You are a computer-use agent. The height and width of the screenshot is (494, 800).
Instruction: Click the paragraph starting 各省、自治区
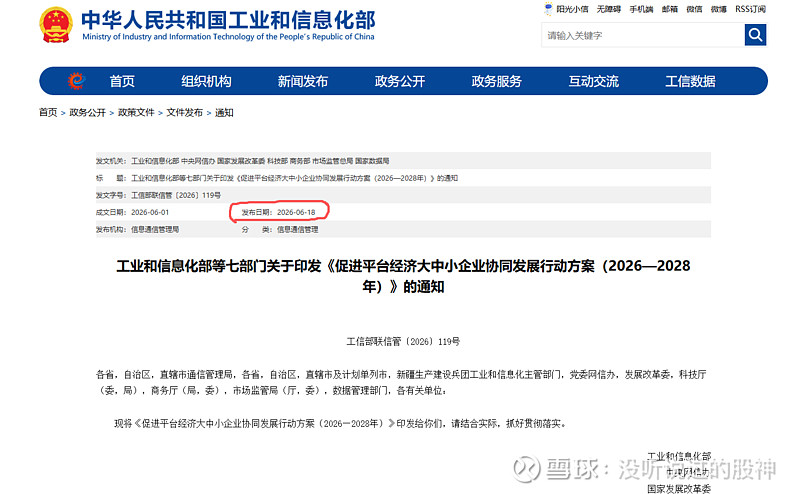pos(402,383)
